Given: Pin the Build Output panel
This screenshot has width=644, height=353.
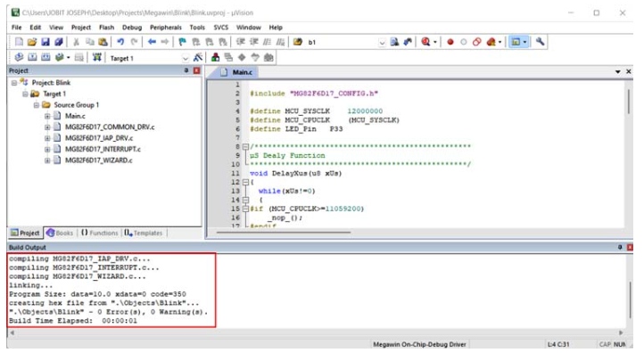Looking at the screenshot, I should click(x=620, y=247).
